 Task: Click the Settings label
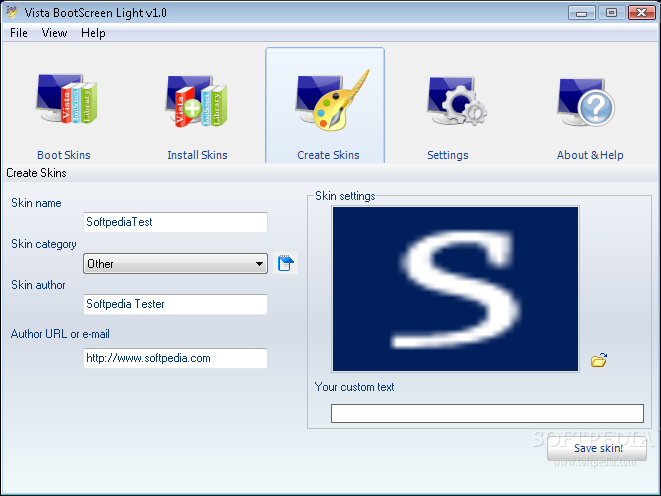tap(448, 155)
